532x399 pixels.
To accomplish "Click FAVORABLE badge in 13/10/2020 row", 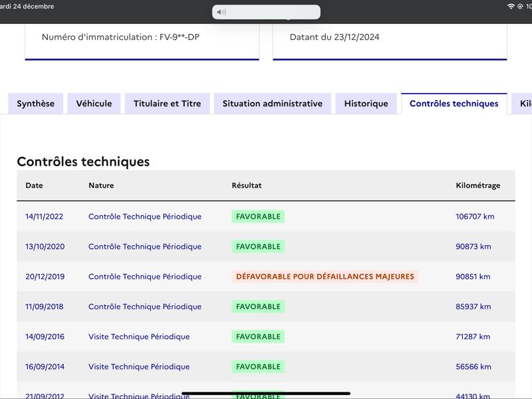I will [x=258, y=247].
